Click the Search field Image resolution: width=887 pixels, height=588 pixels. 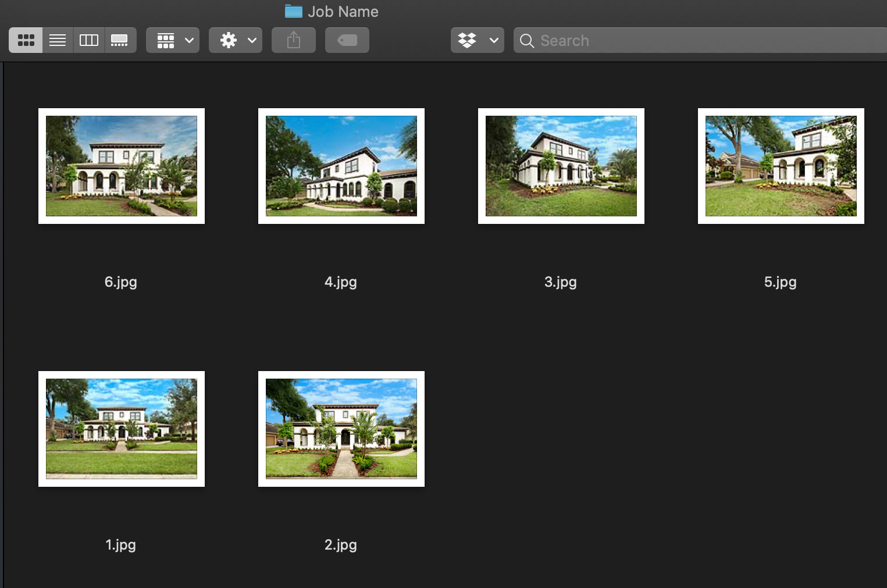tap(700, 40)
